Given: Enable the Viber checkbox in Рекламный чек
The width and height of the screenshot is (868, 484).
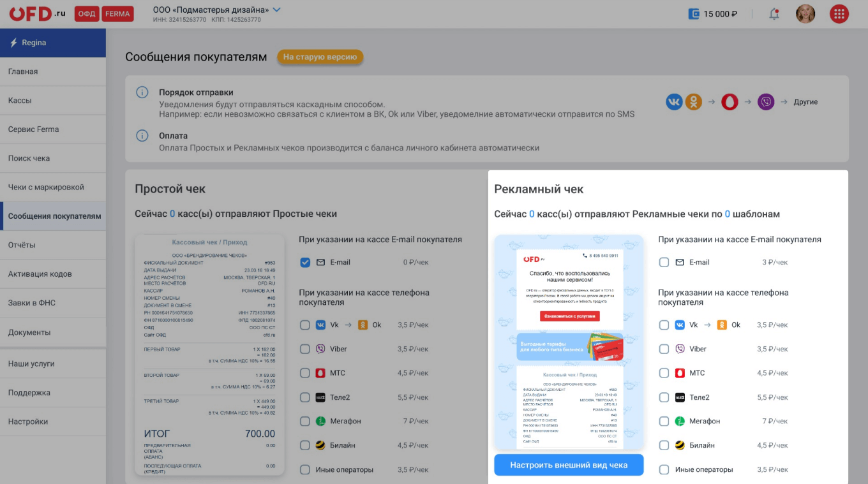Looking at the screenshot, I should tap(664, 349).
